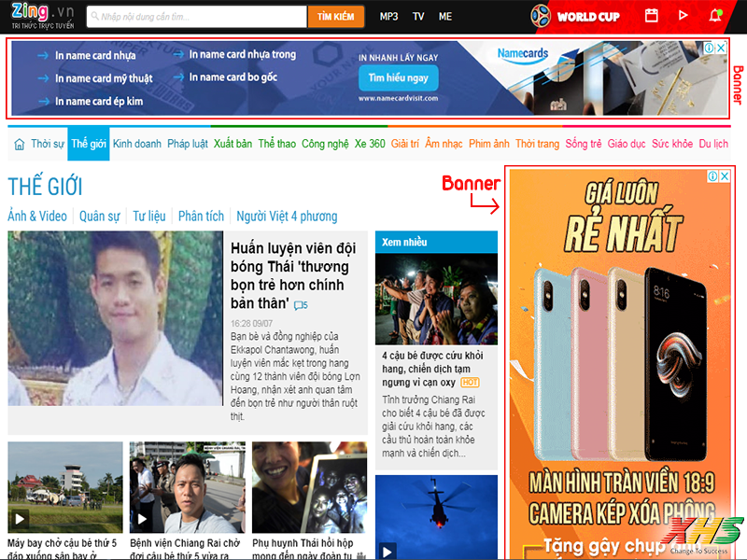Open the Phim ảnh category
Screen dimensions: 747x560
pyautogui.click(x=489, y=144)
